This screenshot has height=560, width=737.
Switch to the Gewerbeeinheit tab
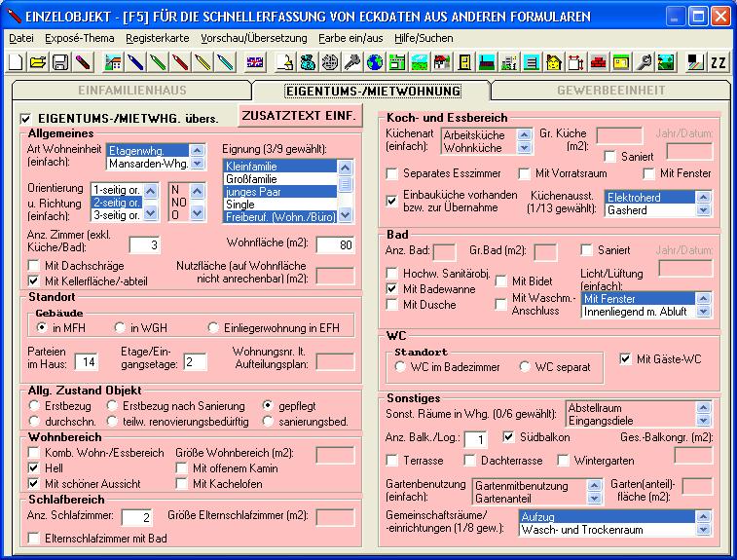[x=610, y=90]
